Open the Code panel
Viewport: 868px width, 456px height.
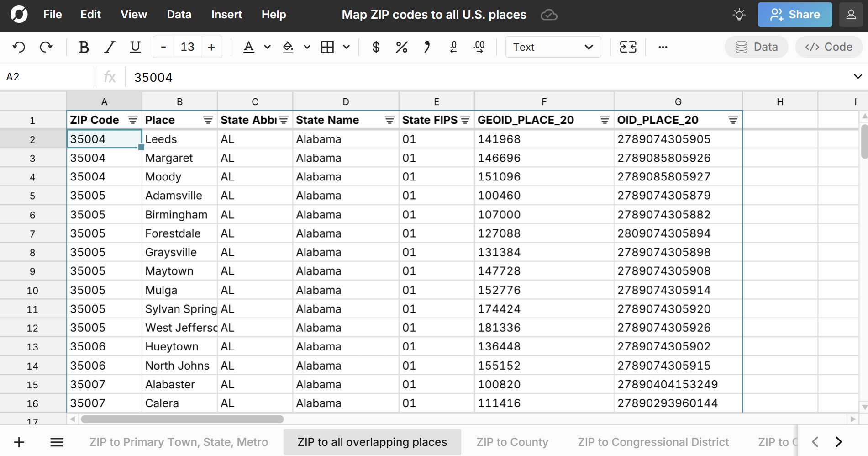[828, 47]
